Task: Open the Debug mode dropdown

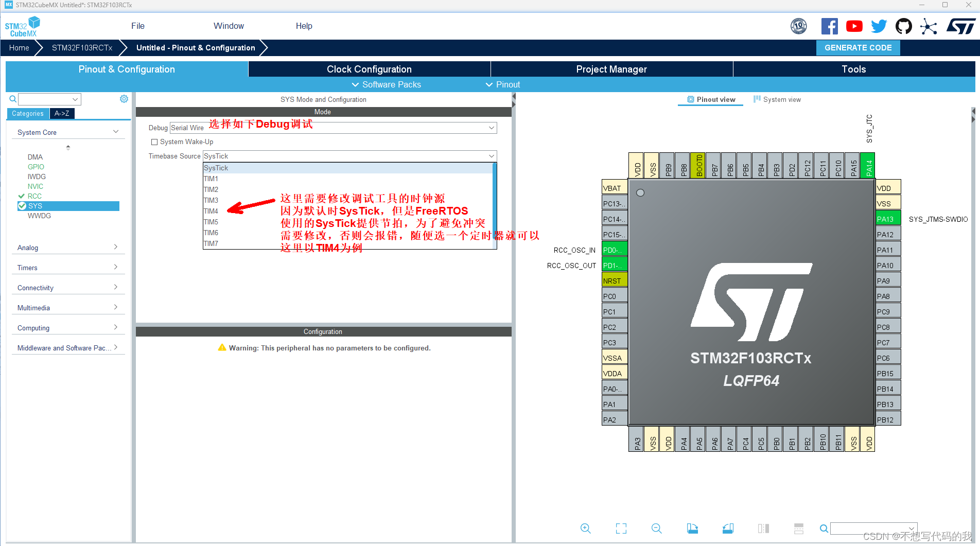Action: tap(334, 128)
